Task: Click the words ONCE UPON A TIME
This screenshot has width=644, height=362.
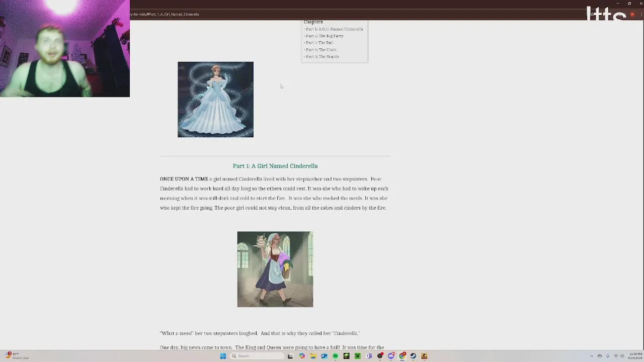Action: (184, 179)
